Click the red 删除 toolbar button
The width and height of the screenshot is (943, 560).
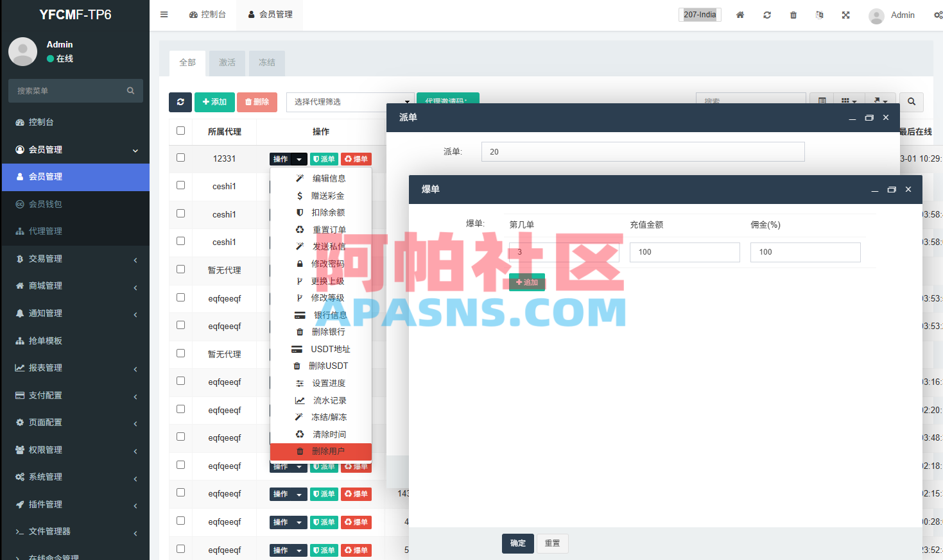point(257,102)
